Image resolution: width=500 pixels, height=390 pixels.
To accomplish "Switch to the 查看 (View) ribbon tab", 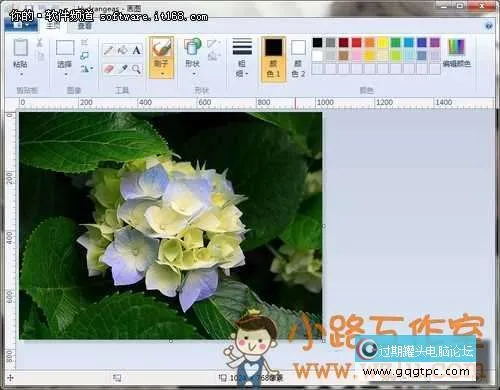I will tap(84, 26).
